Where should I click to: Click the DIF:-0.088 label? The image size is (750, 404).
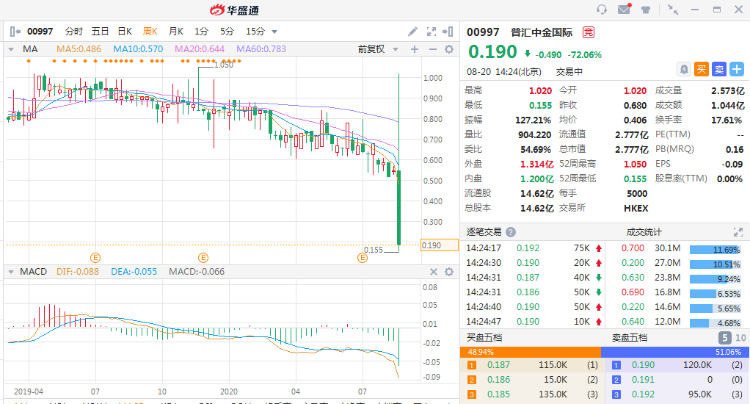coord(77,272)
